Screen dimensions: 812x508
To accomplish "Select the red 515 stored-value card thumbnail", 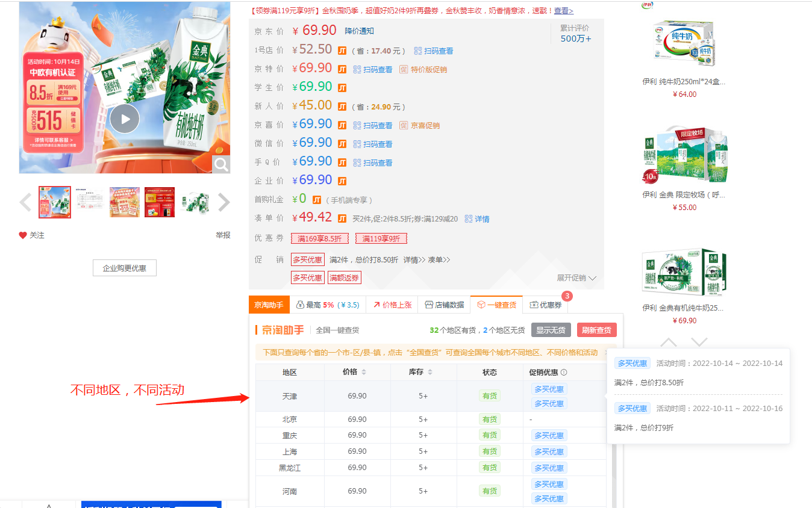I will click(x=160, y=202).
